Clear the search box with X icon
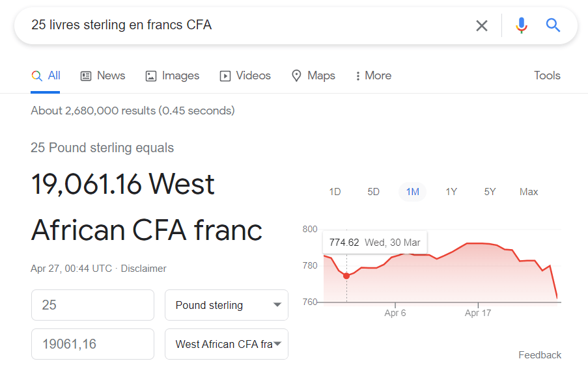The height and width of the screenshot is (372, 588). click(x=482, y=25)
